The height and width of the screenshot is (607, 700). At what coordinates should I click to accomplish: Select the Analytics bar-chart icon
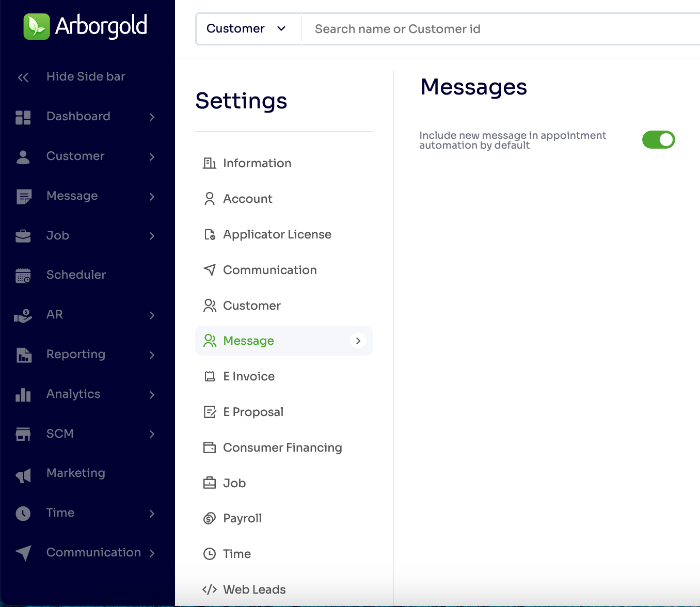pos(23,394)
